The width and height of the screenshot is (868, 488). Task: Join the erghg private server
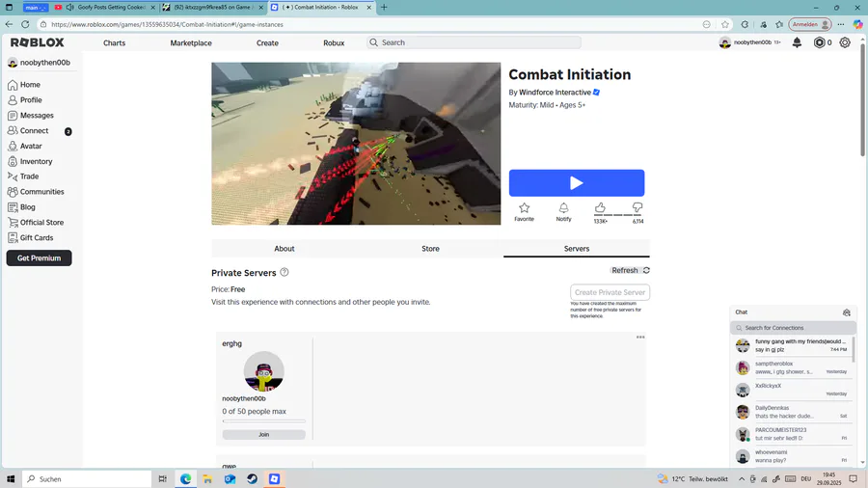[x=263, y=435]
